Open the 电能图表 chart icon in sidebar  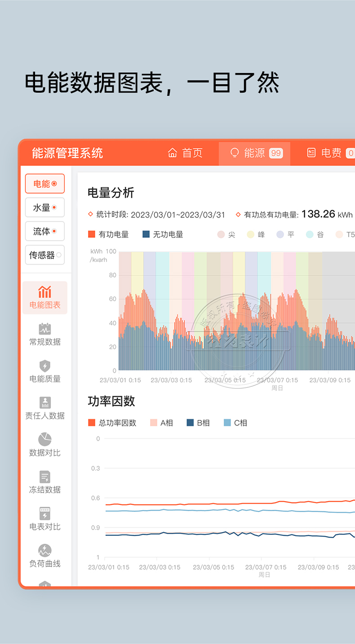pos(44,292)
